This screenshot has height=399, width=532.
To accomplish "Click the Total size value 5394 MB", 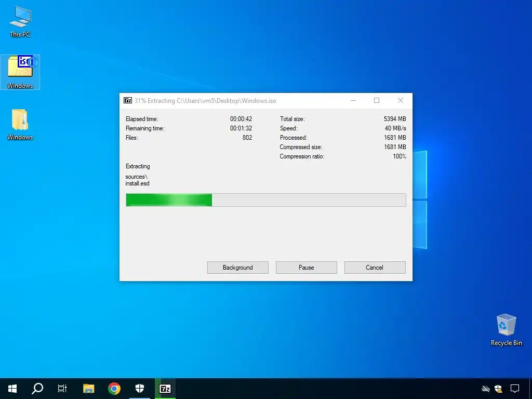I will (x=395, y=119).
